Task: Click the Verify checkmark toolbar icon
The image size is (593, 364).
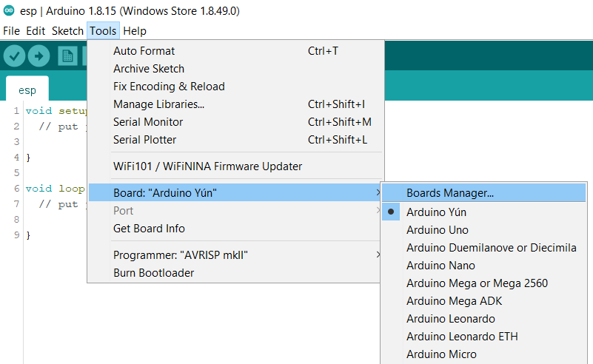Action: 14,56
